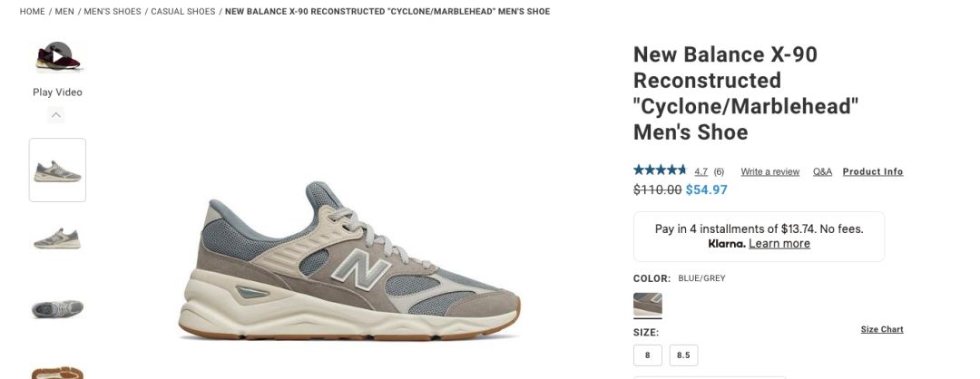This screenshot has height=379, width=980.
Task: Open the Product Info link
Action: coord(873,171)
